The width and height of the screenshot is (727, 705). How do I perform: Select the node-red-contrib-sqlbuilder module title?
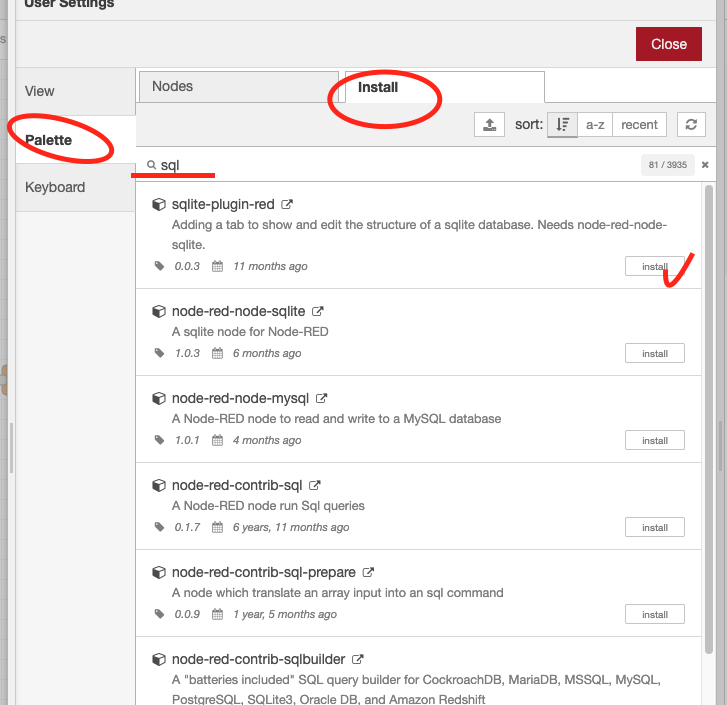[x=258, y=659]
